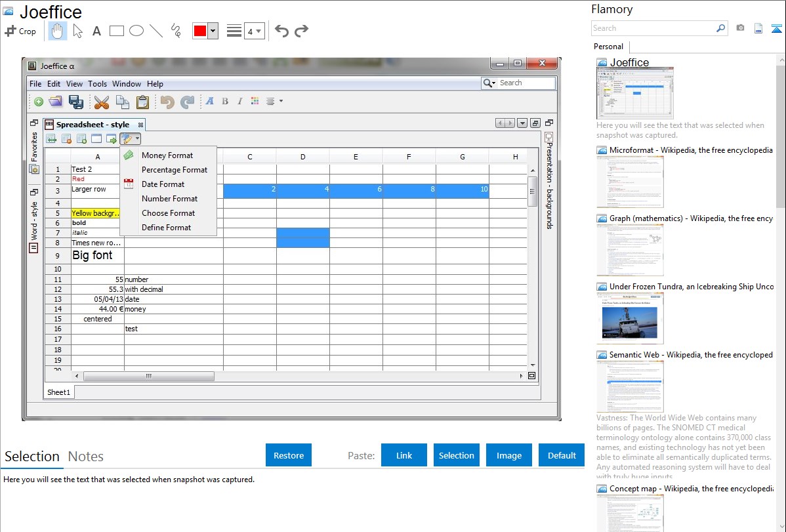Focus the Flamory search field
The image size is (786, 532).
pyautogui.click(x=653, y=28)
